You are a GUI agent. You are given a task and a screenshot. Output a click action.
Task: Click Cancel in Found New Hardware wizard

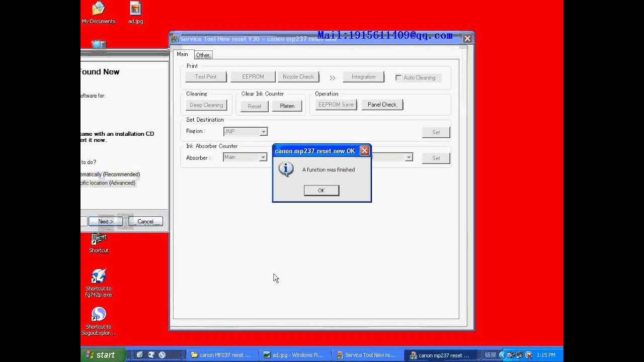145,221
